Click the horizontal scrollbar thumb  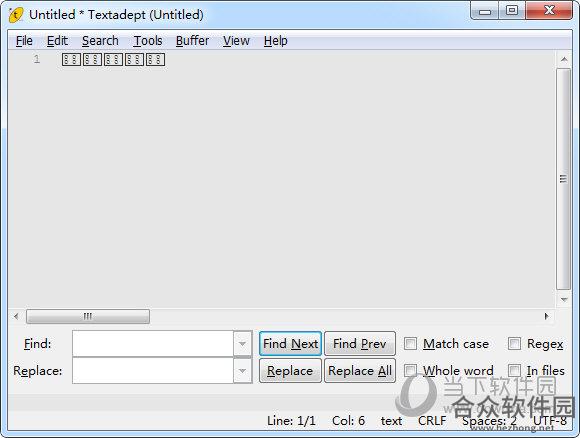(x=88, y=316)
